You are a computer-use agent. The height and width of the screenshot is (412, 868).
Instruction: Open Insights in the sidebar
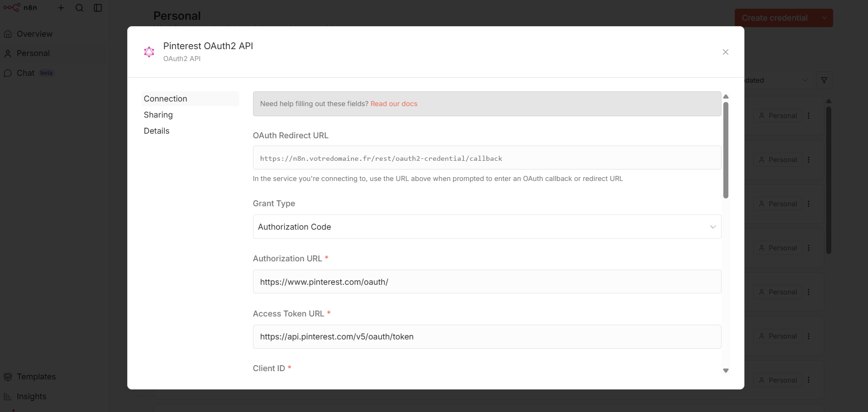click(x=25, y=396)
